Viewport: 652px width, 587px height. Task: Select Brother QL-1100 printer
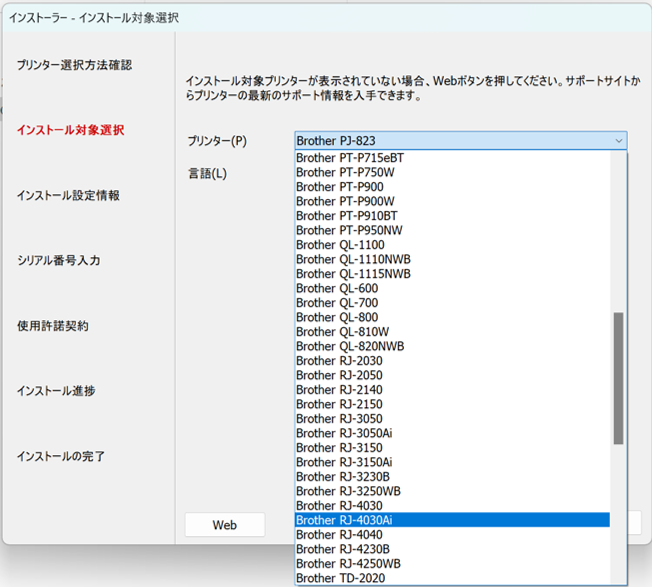452,245
